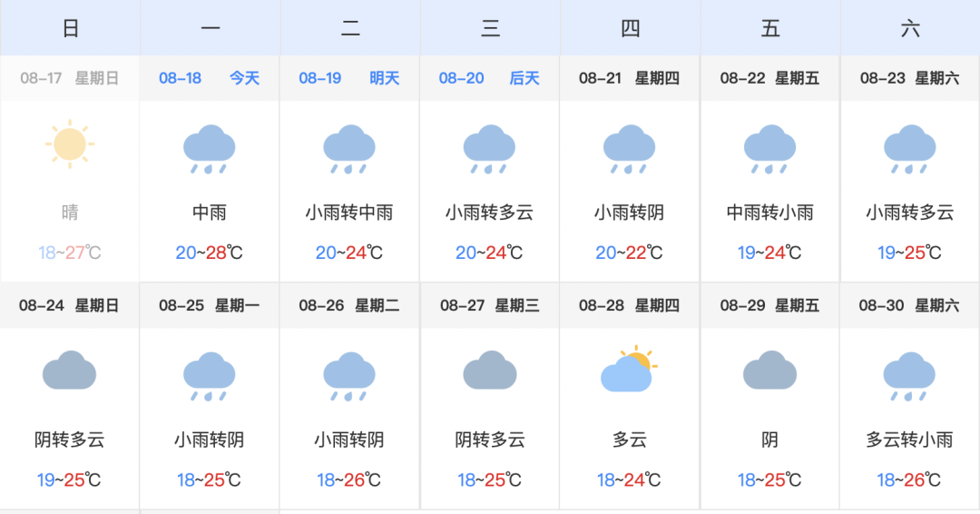Select the rain icon for 08-18 today
The image size is (980, 514).
209,150
